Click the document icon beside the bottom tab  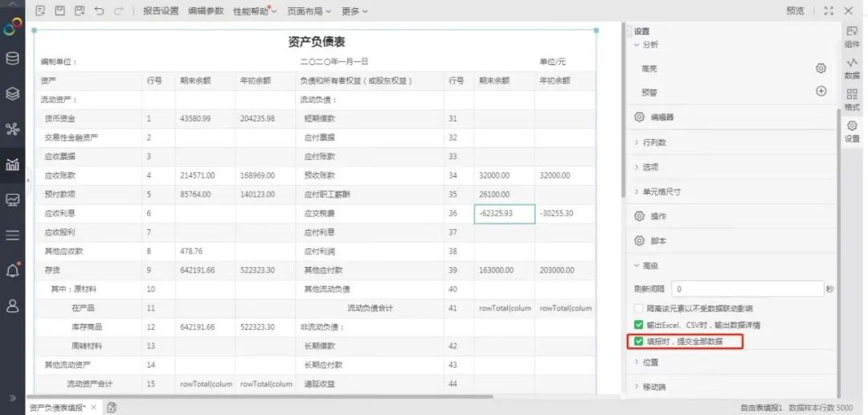pyautogui.click(x=112, y=408)
